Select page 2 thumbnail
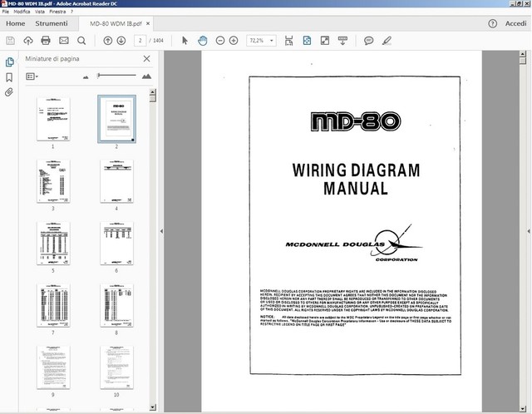This screenshot has width=532, height=414. 116,119
